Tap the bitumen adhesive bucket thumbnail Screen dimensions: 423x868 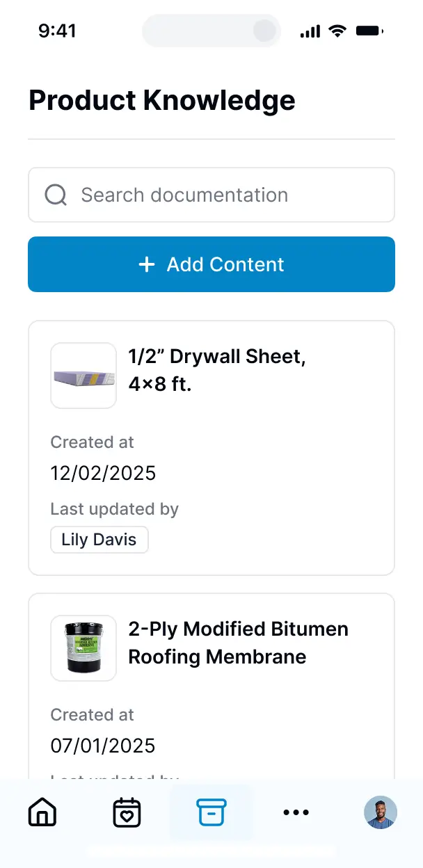pos(83,648)
